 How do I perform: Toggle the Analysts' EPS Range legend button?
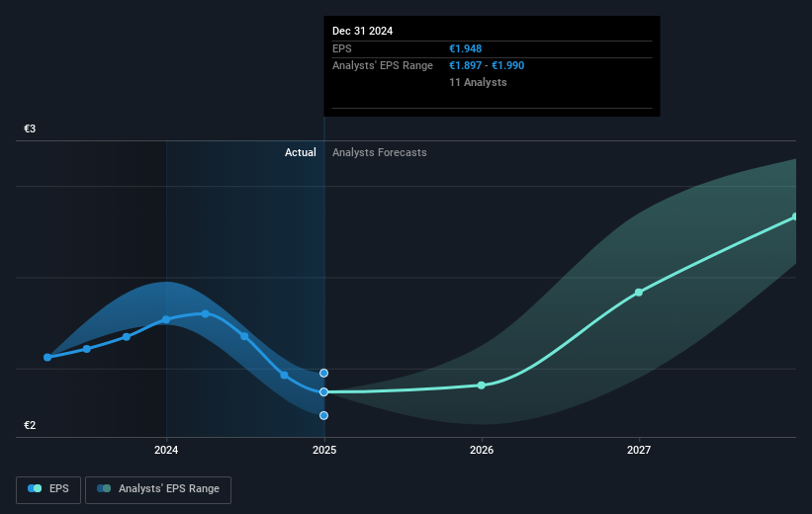(x=158, y=489)
